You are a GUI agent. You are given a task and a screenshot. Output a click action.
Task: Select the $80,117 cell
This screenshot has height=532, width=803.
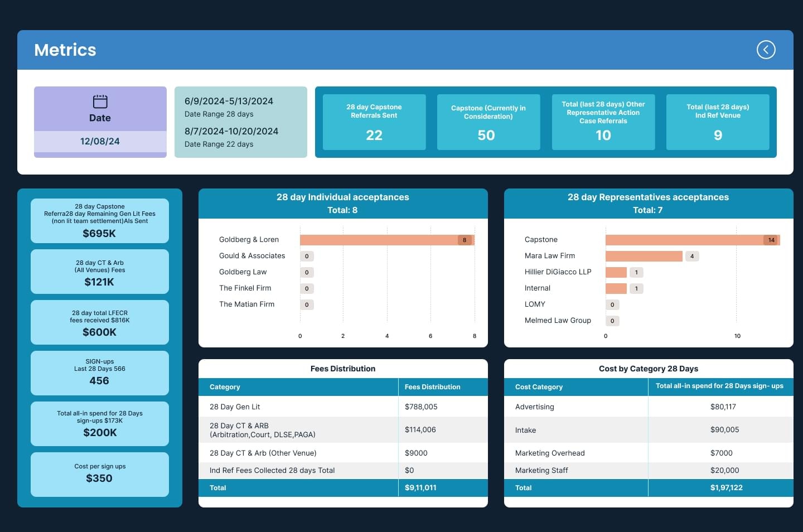click(723, 407)
